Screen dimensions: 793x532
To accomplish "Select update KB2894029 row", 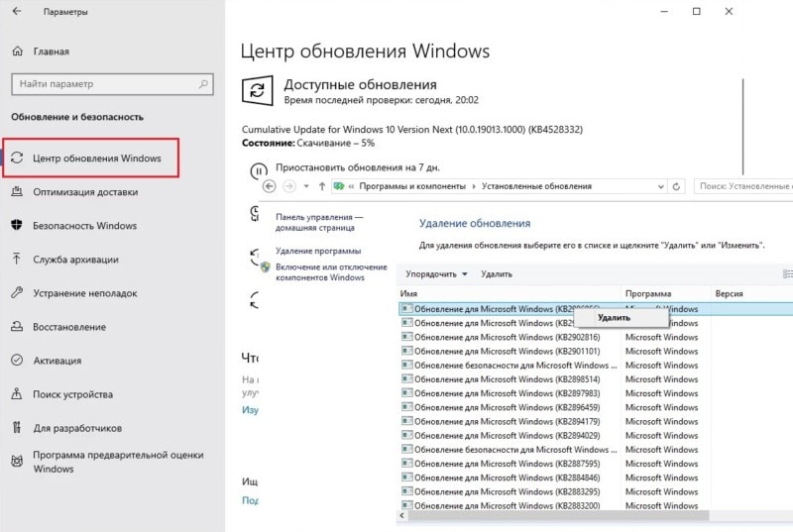I will [x=597, y=436].
